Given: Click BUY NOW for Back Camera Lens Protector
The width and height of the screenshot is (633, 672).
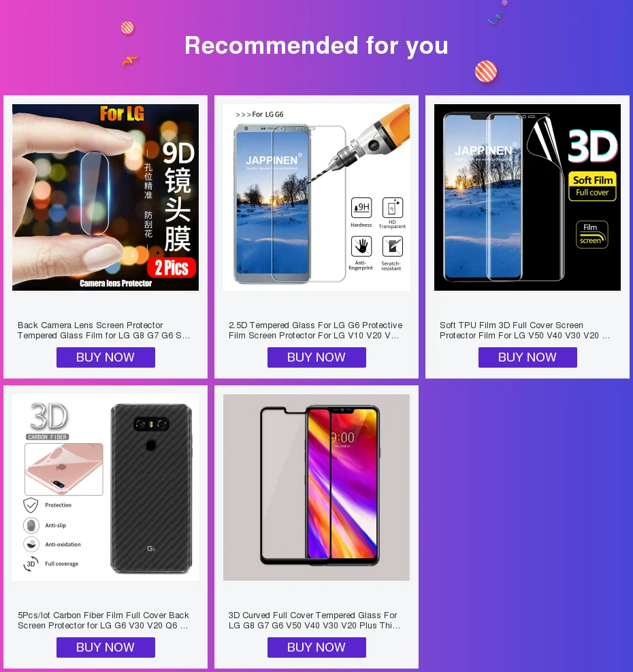Looking at the screenshot, I should [x=105, y=357].
